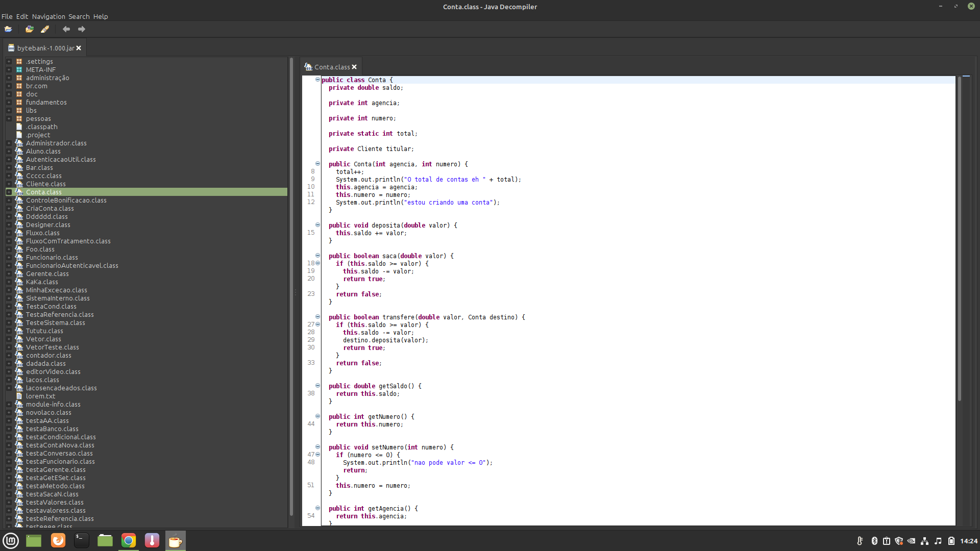
Task: Expand the administração package node
Action: click(x=9, y=78)
